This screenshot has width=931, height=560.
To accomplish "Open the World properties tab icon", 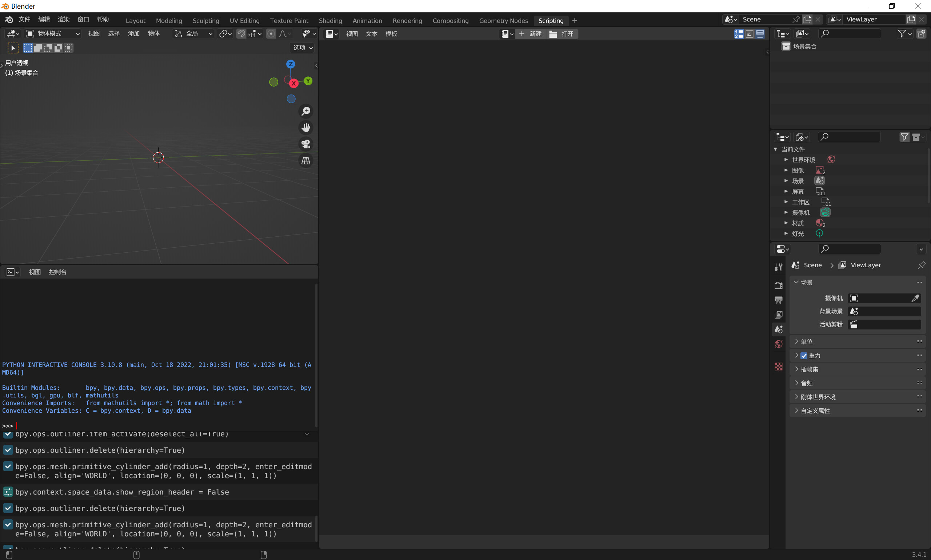I will pos(778,344).
